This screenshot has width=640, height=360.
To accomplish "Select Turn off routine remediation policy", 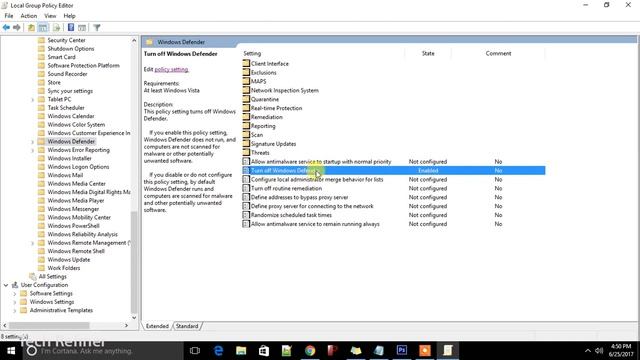I will (x=393, y=189).
